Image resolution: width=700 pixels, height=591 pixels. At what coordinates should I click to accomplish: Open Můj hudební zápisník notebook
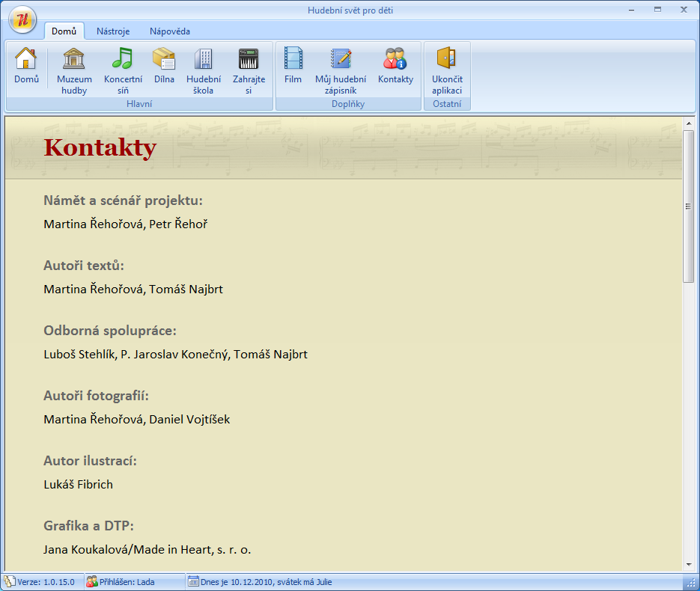click(x=341, y=70)
